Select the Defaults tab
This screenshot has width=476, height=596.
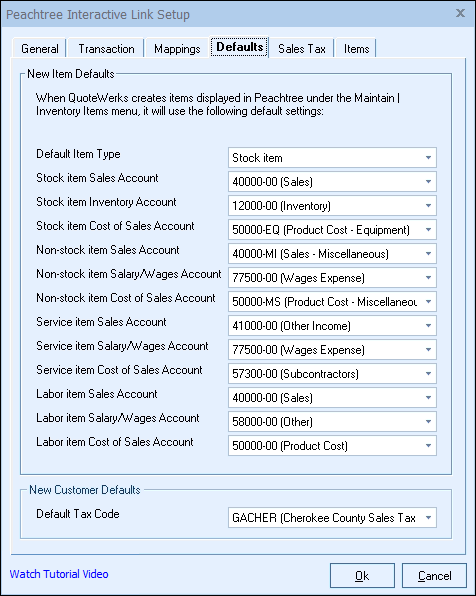[240, 47]
